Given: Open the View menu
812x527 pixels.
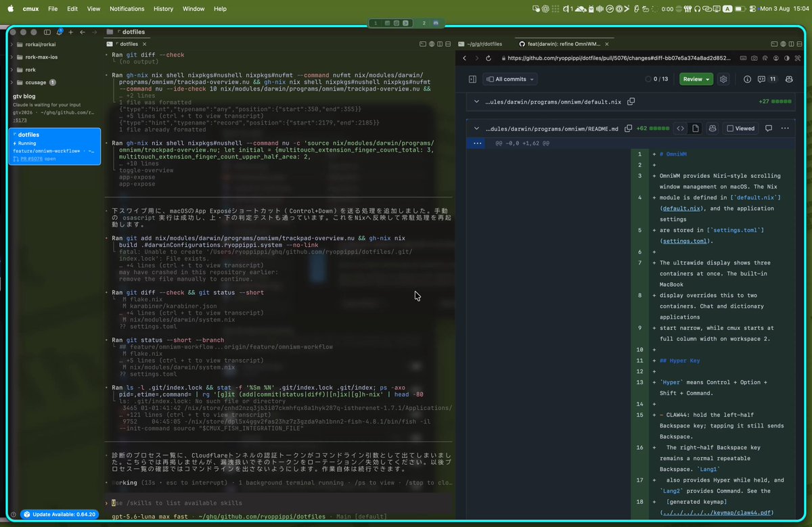Looking at the screenshot, I should tap(93, 9).
